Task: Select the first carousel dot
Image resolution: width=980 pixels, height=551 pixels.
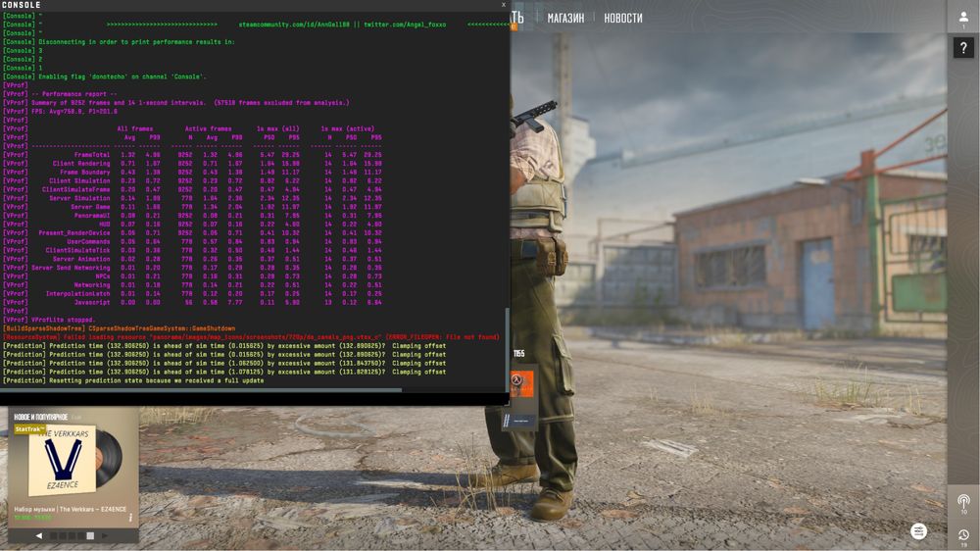Action: coord(53,535)
